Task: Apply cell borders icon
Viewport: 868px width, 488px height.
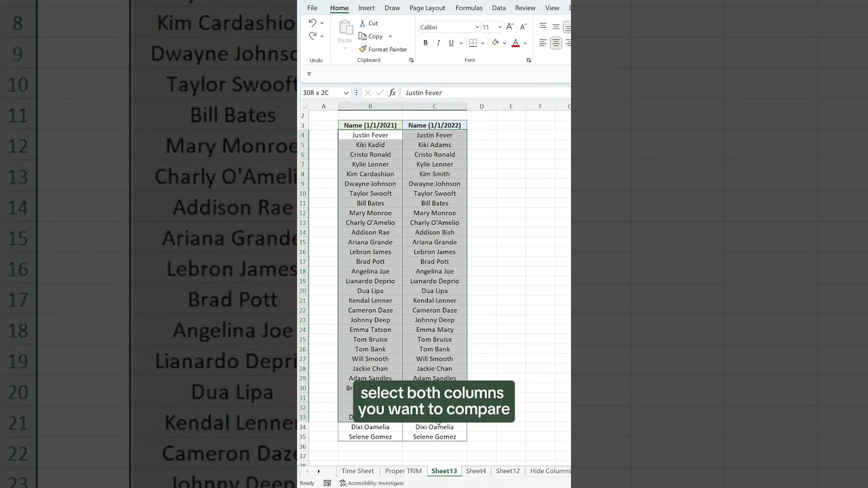Action: point(473,43)
